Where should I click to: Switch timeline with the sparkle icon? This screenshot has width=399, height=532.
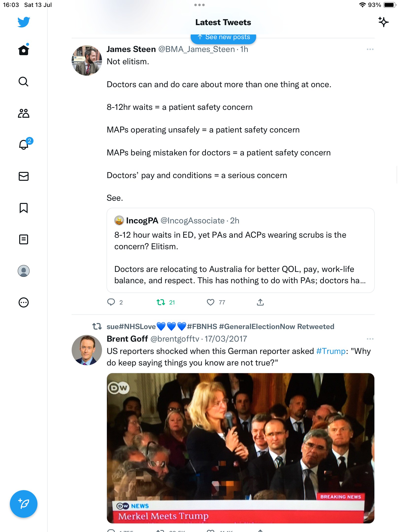point(383,22)
